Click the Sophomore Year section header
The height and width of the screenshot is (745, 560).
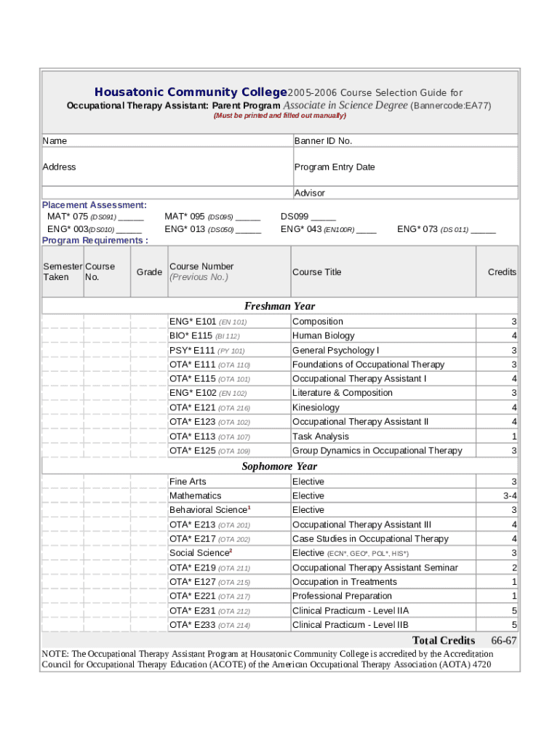tap(279, 466)
